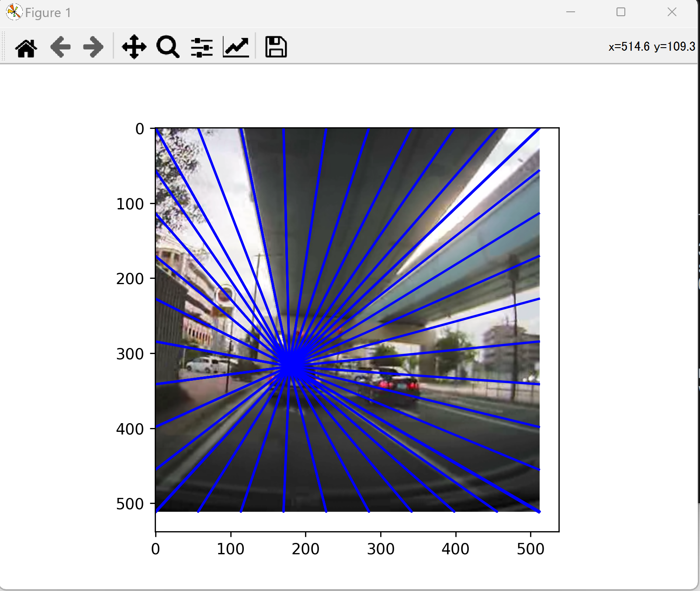
Task: Click the y-axis tick label 100
Action: 130,204
